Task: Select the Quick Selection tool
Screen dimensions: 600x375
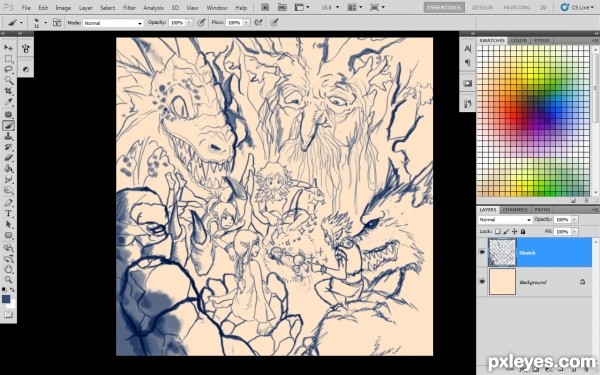Action: (x=8, y=80)
